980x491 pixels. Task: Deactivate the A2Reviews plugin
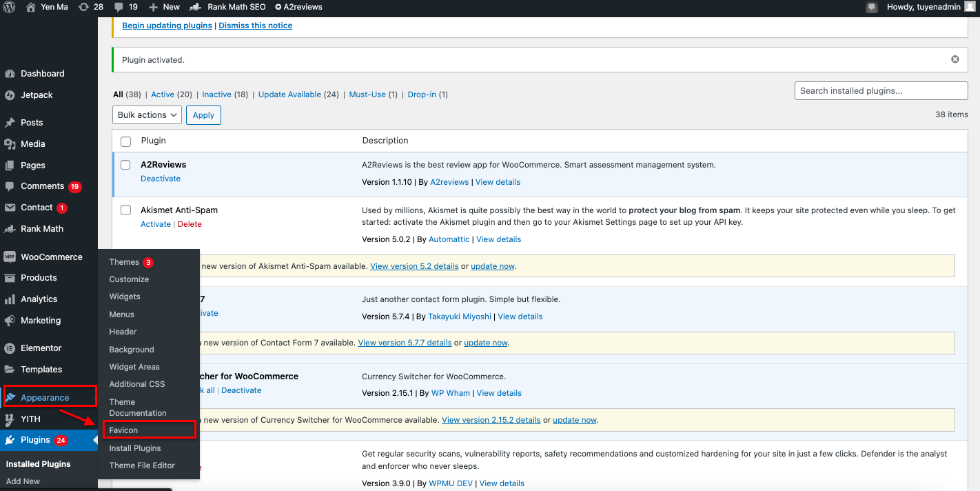(161, 179)
